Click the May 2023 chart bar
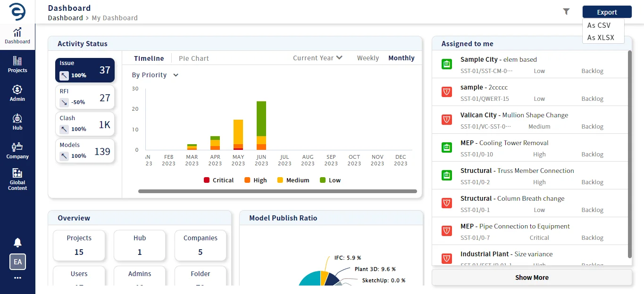The image size is (644, 294). [x=238, y=135]
